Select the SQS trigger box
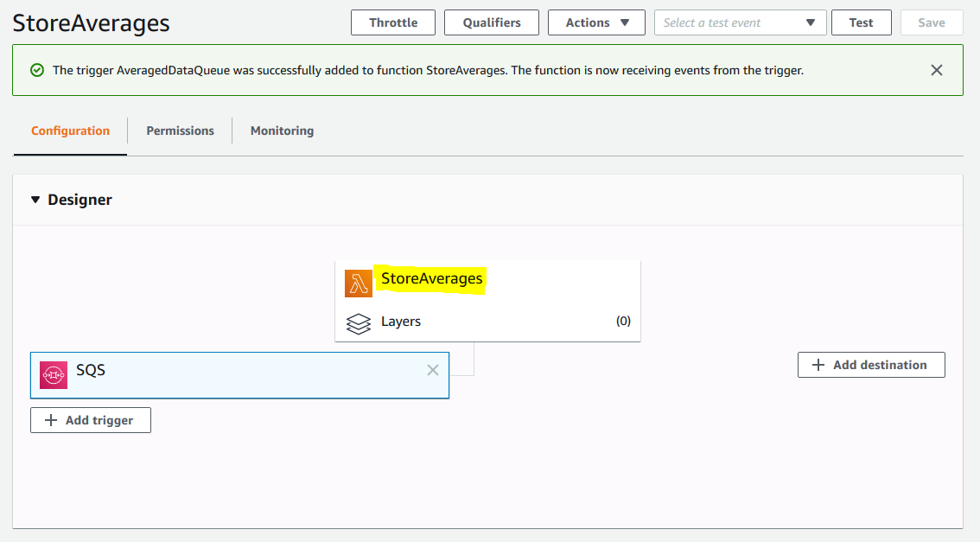The image size is (980, 542). point(240,375)
